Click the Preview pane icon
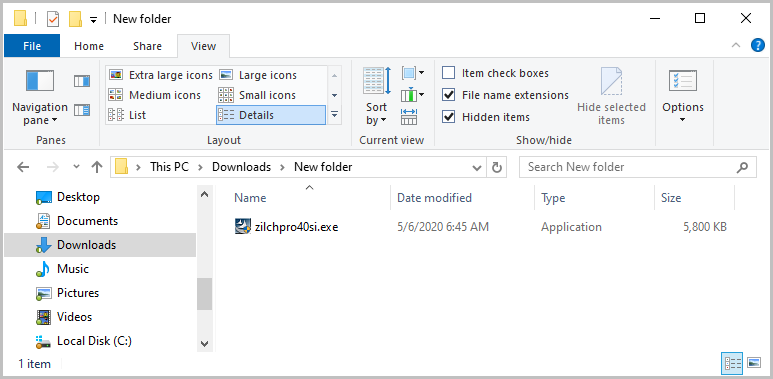This screenshot has height=379, width=773. point(82,81)
